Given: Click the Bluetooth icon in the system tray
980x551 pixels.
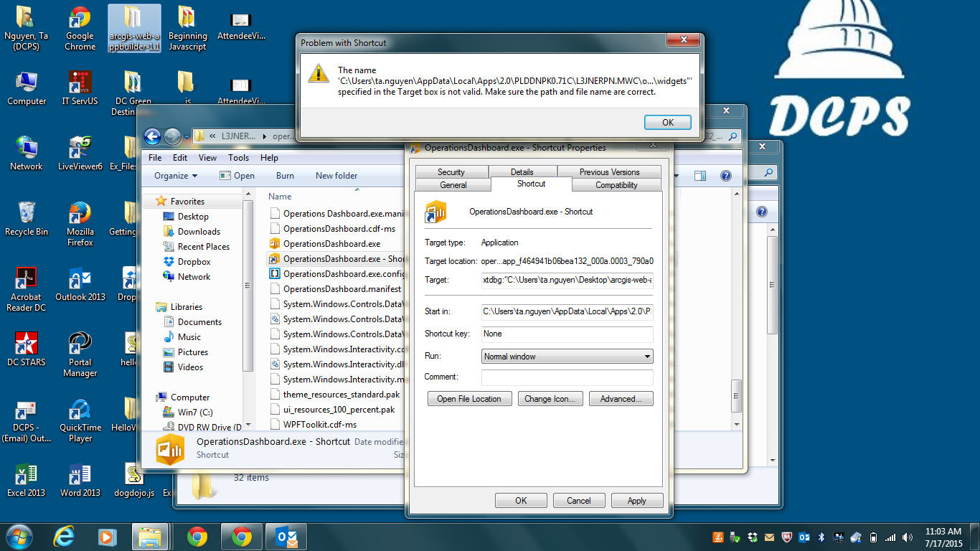Looking at the screenshot, I should point(821,537).
